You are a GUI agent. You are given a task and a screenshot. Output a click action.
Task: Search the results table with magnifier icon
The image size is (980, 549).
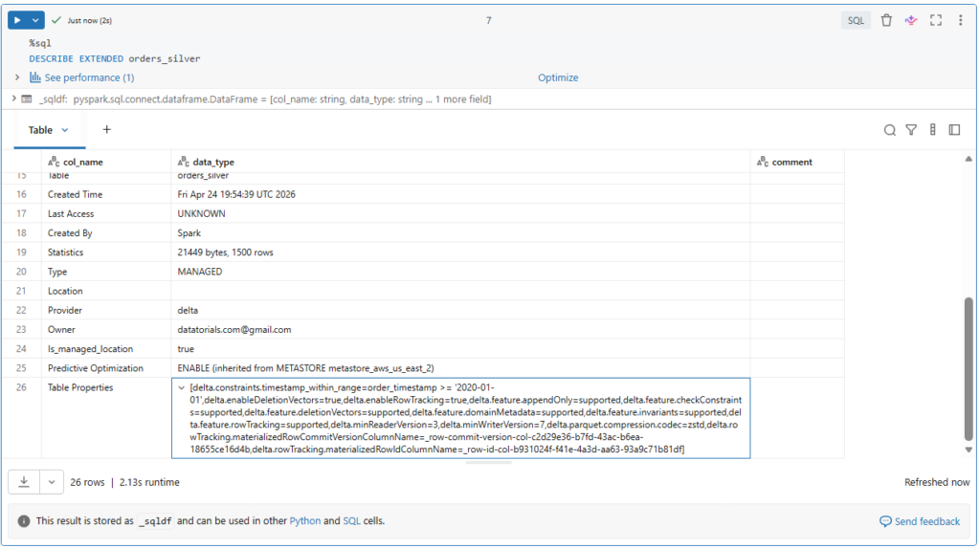coord(890,130)
